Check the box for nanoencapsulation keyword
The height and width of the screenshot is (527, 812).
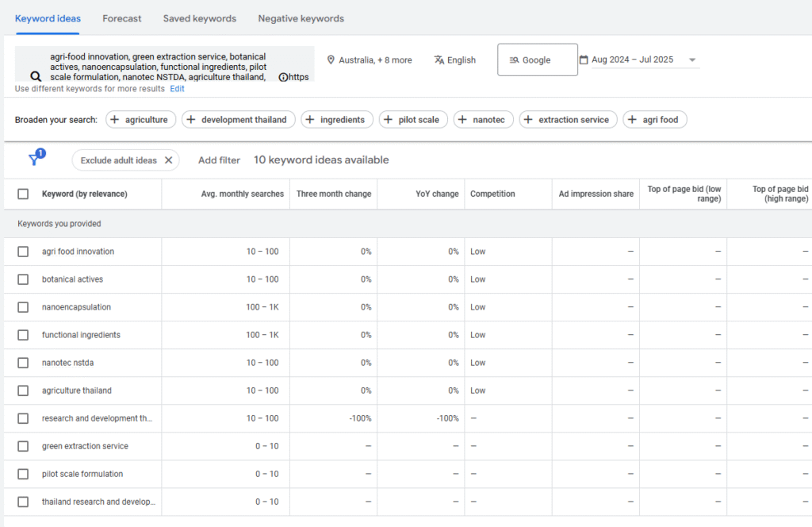pyautogui.click(x=23, y=307)
